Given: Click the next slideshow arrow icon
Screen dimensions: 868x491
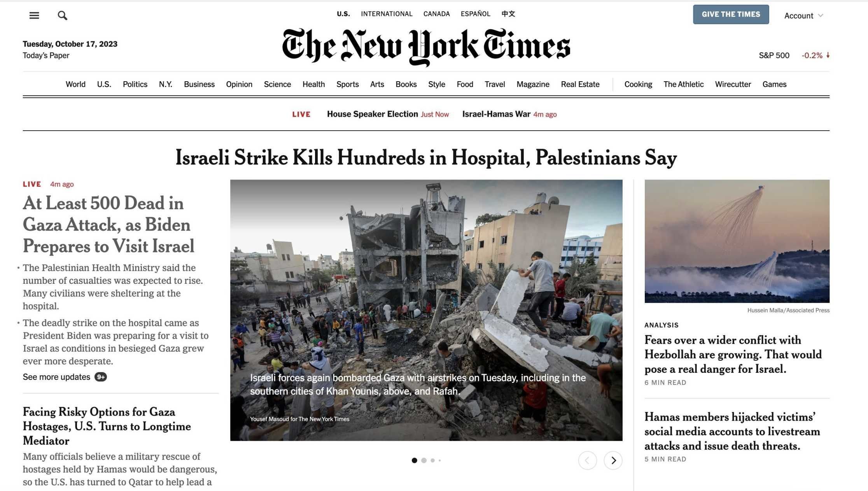Looking at the screenshot, I should [613, 460].
